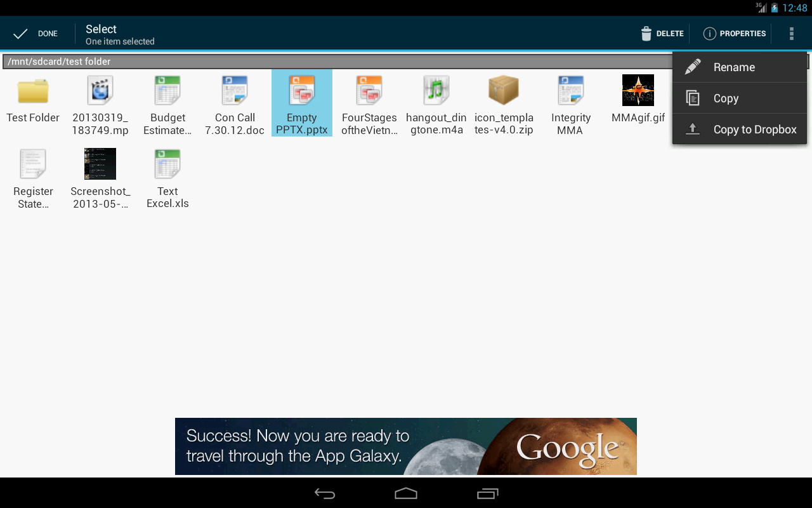Image resolution: width=812 pixels, height=508 pixels.
Task: Select icon_templates-v4.0.zip archive icon
Action: [x=504, y=90]
